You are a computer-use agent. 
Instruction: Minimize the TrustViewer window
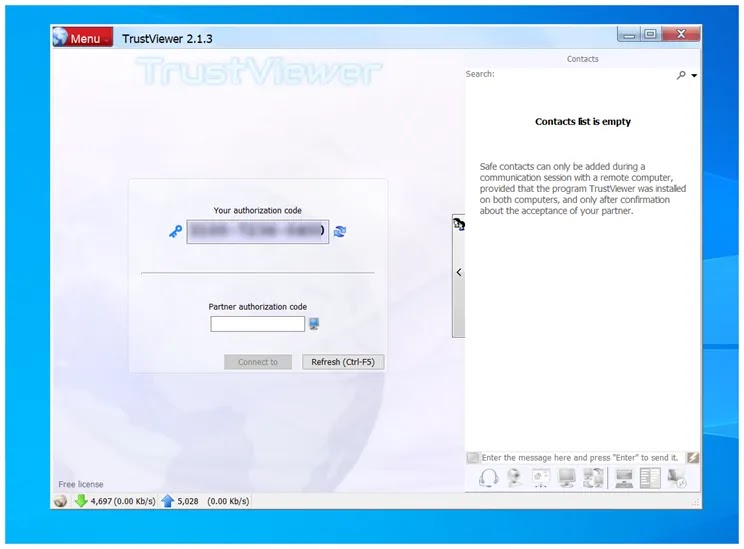pos(629,34)
